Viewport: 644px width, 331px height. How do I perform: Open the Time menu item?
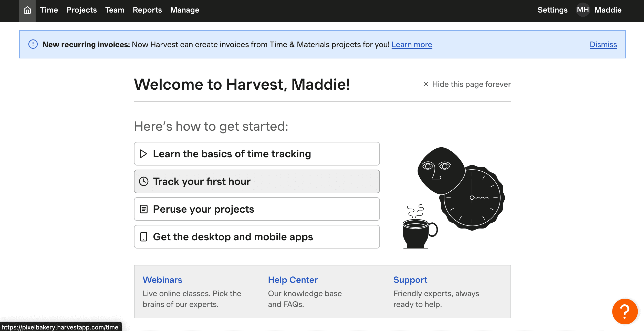point(49,10)
